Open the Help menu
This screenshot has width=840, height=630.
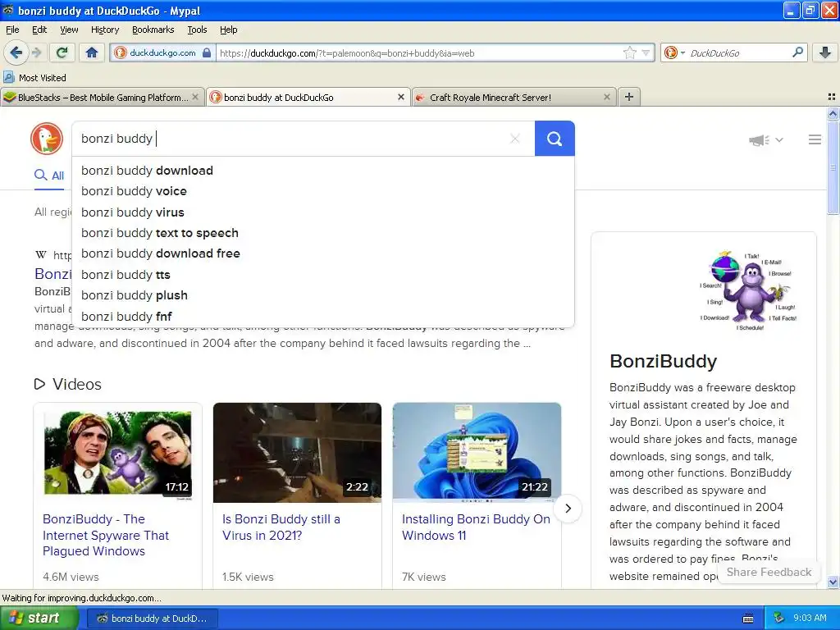coord(228,30)
